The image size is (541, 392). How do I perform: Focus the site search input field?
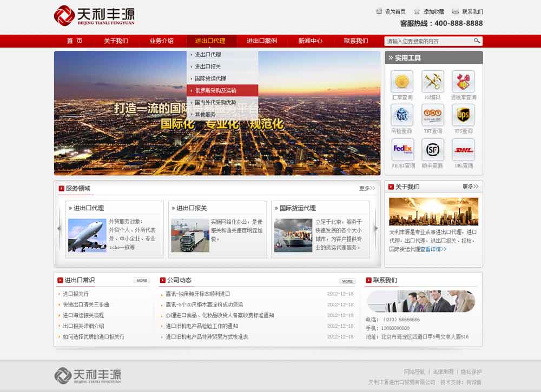pos(427,41)
